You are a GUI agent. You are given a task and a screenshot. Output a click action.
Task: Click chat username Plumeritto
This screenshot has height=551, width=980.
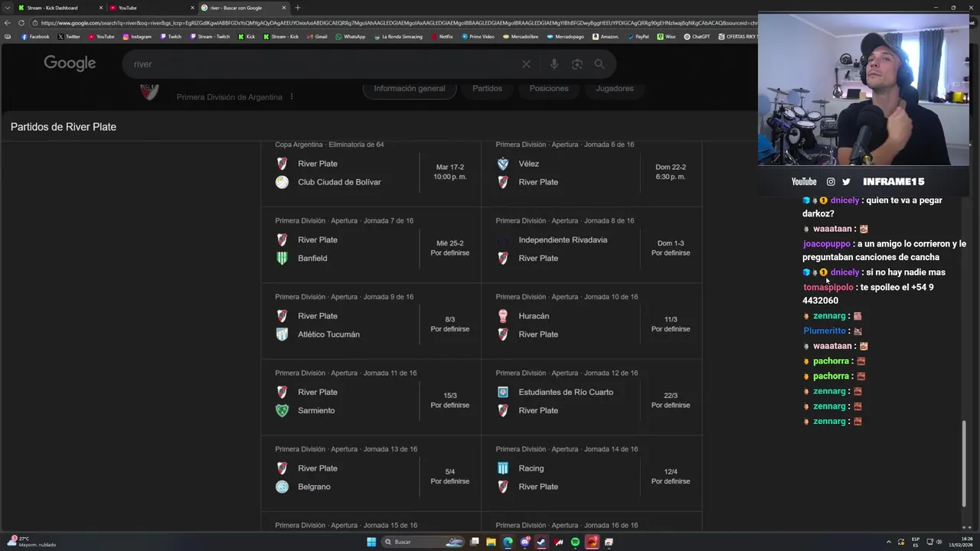coord(825,331)
